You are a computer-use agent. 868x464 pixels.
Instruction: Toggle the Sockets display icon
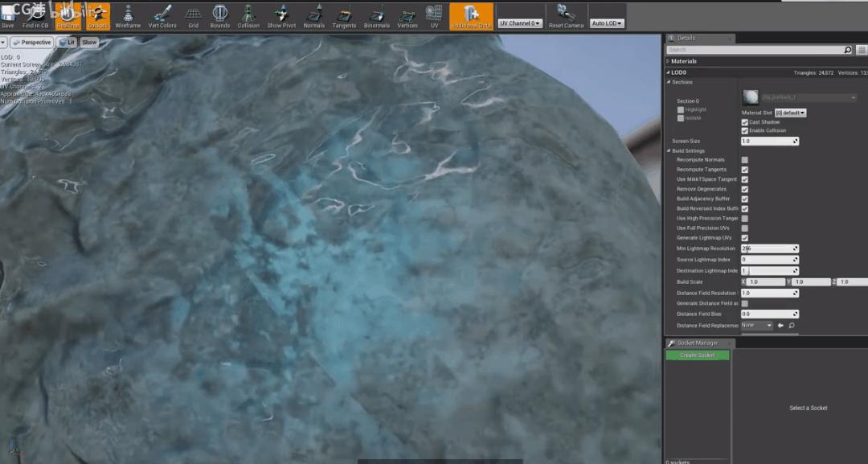point(98,16)
